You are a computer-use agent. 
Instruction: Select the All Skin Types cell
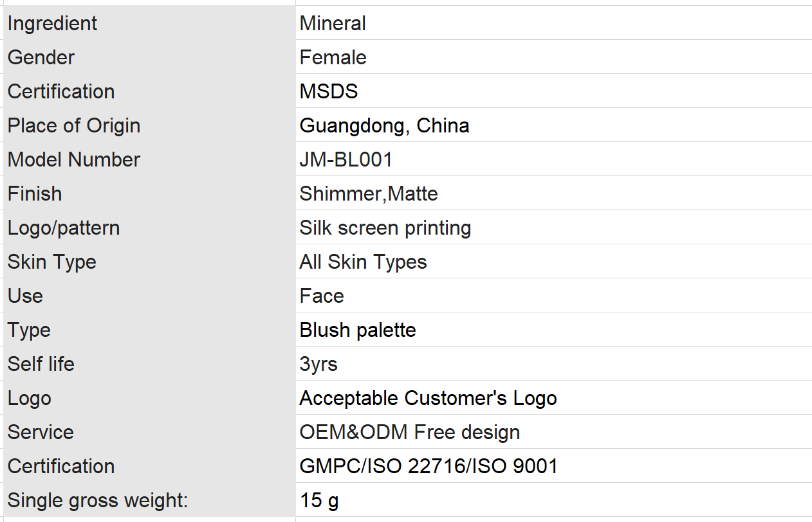pyautogui.click(x=554, y=262)
